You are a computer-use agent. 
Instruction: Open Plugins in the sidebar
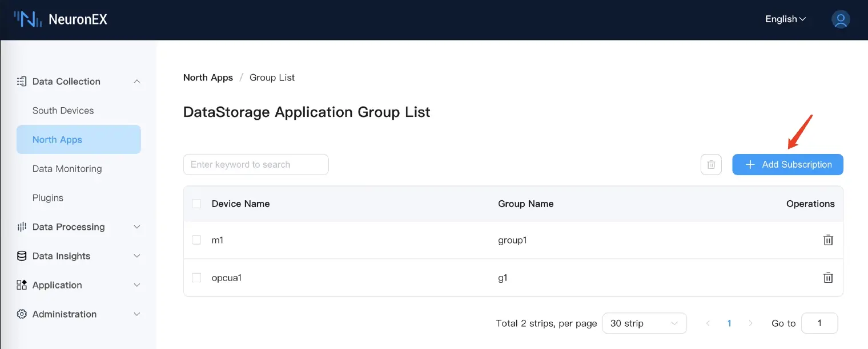(48, 198)
